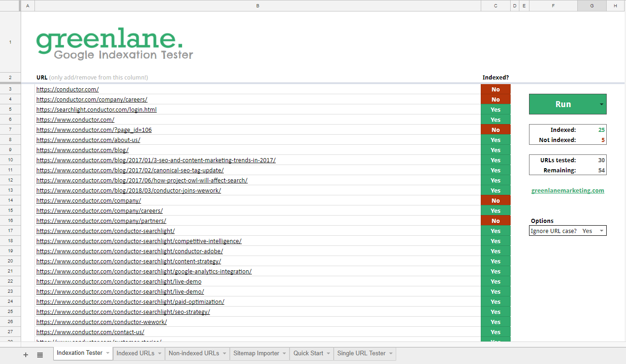Open Single URL Tester tab menu arrow
Screen dimensions: 626x364
coord(391,353)
